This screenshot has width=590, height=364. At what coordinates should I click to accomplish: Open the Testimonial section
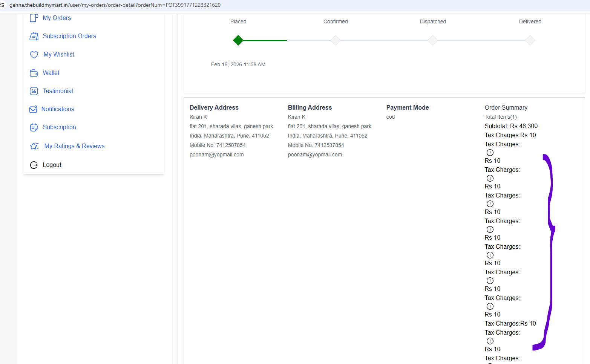click(x=58, y=91)
